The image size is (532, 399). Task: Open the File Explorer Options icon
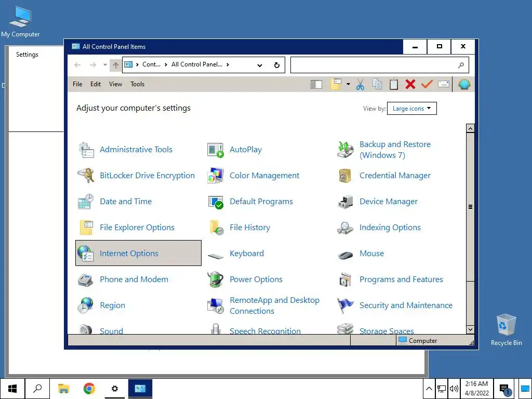point(86,228)
